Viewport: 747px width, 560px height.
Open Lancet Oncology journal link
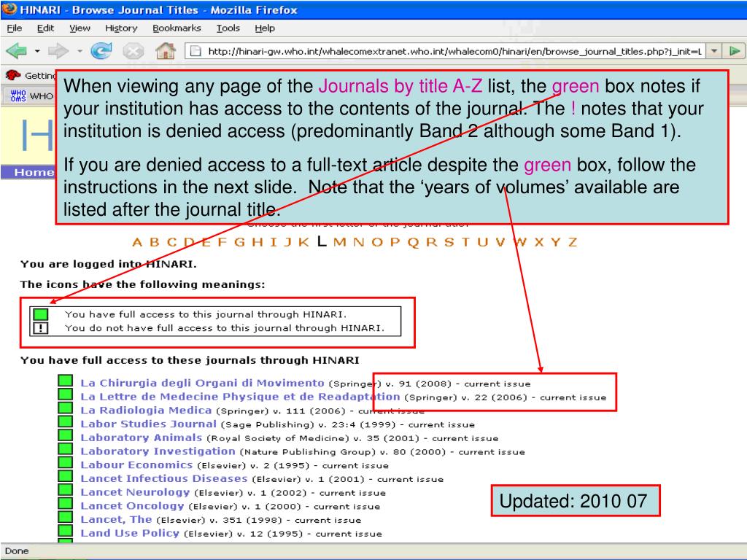[132, 506]
